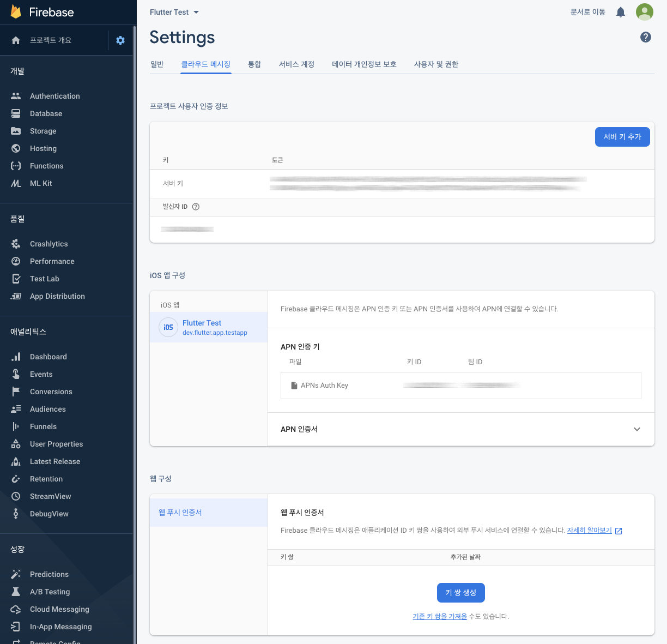Click the Database icon in sidebar
Screen dimensions: 667x644
pos(16,113)
